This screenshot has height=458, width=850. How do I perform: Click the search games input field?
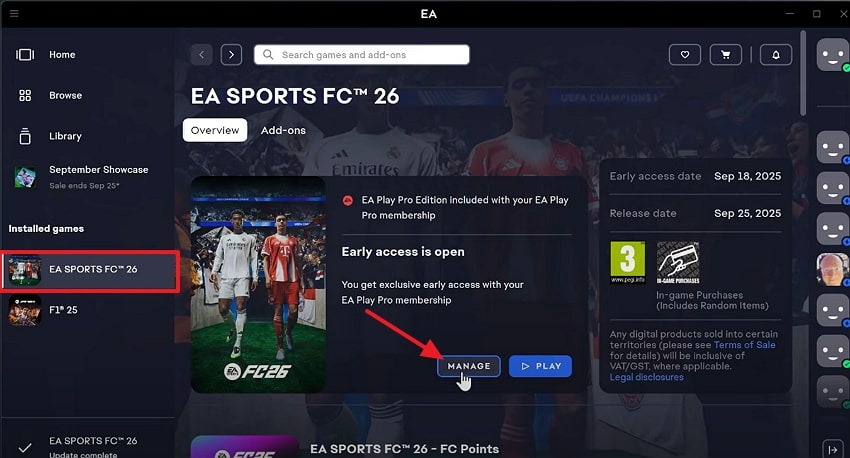[x=362, y=55]
